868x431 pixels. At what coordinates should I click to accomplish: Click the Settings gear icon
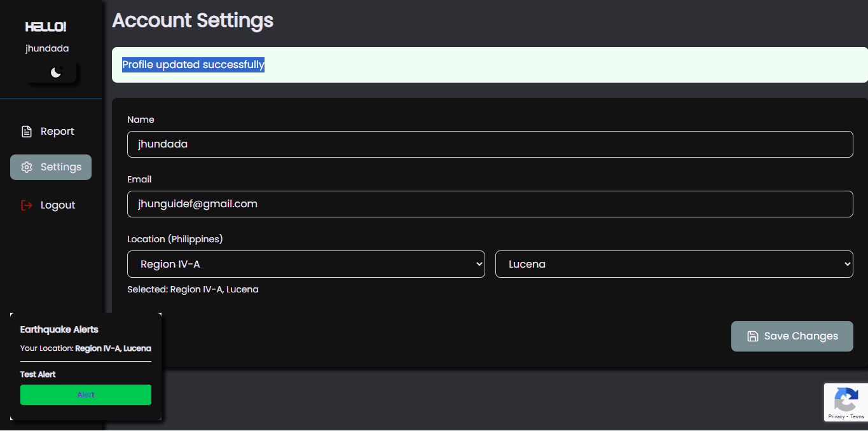27,167
